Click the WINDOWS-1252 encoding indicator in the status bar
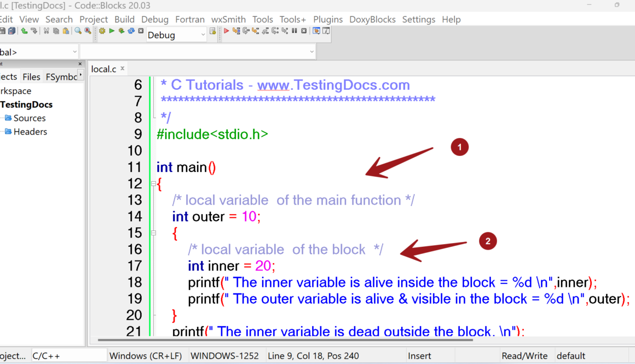The image size is (635, 364). click(226, 355)
